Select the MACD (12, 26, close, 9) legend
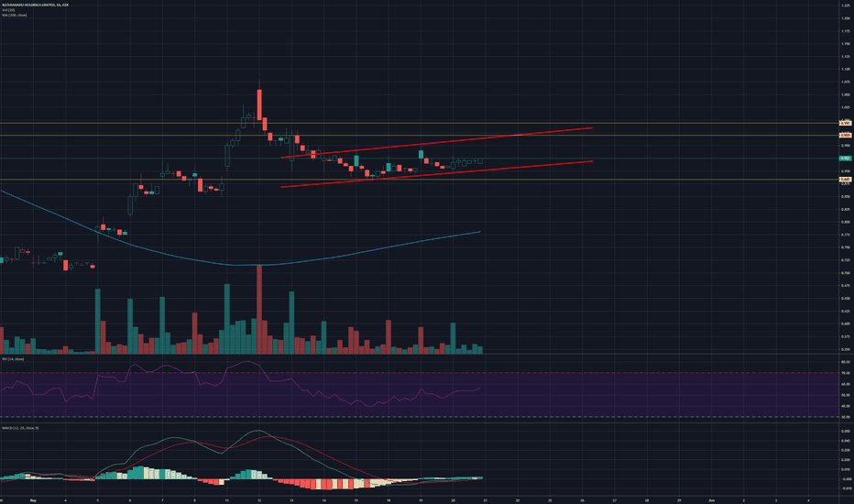This screenshot has width=854, height=504. pos(20,428)
